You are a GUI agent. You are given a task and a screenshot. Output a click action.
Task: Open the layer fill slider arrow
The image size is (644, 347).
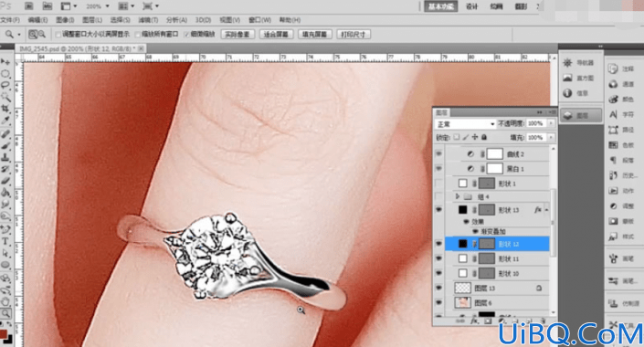click(x=551, y=138)
